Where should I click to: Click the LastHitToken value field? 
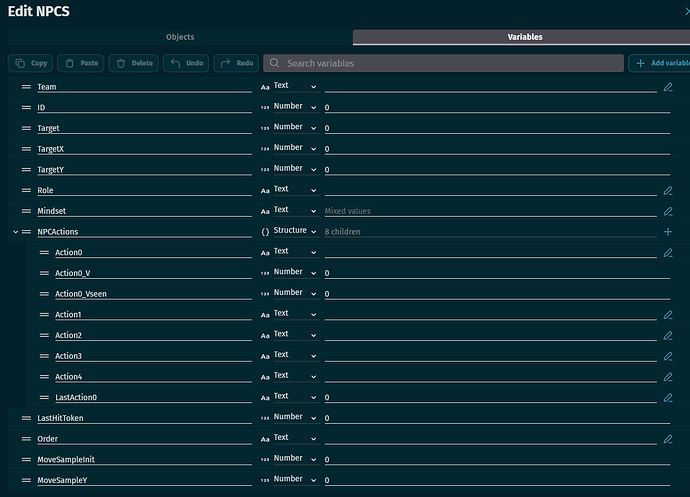tap(497, 418)
